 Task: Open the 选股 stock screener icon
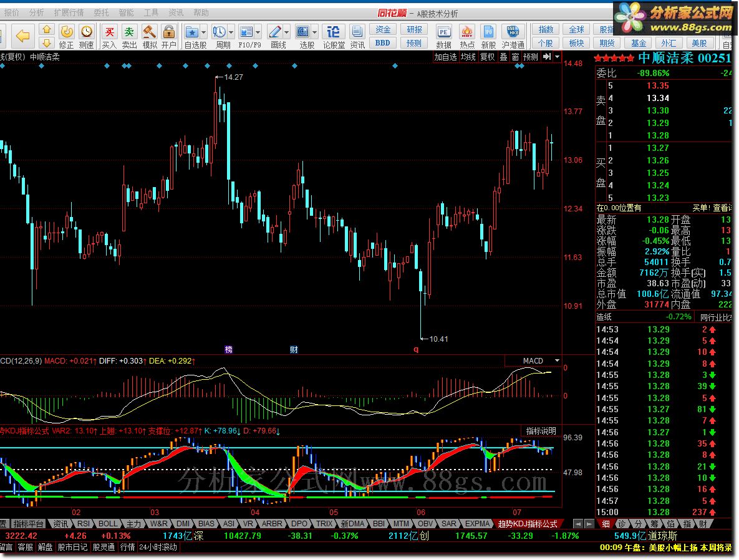[302, 32]
